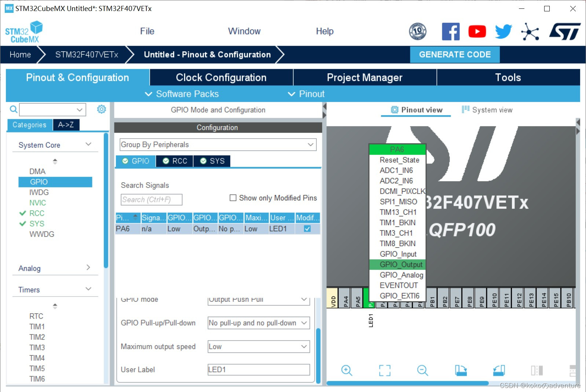Collapse the System Core category
The width and height of the screenshot is (586, 392).
click(88, 144)
